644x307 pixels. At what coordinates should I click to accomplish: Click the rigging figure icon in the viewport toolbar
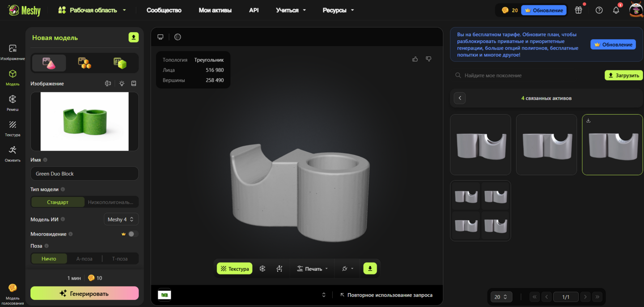tap(280, 269)
